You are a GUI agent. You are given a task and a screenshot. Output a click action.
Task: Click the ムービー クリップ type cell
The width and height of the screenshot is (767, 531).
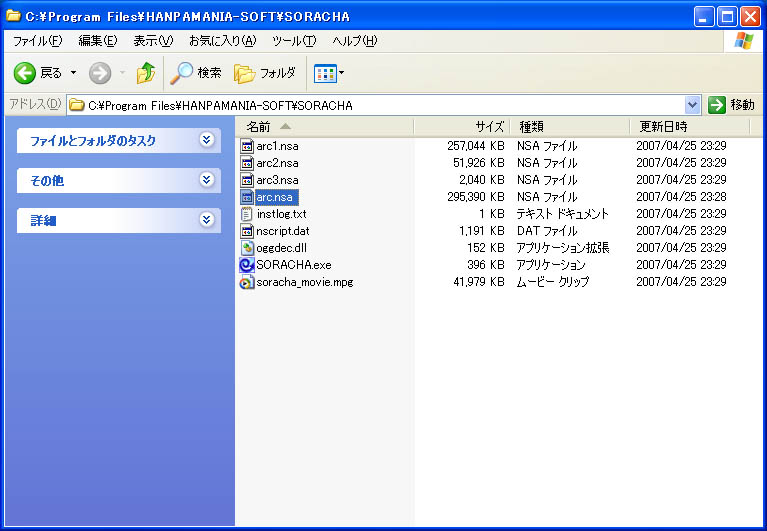[x=553, y=282]
